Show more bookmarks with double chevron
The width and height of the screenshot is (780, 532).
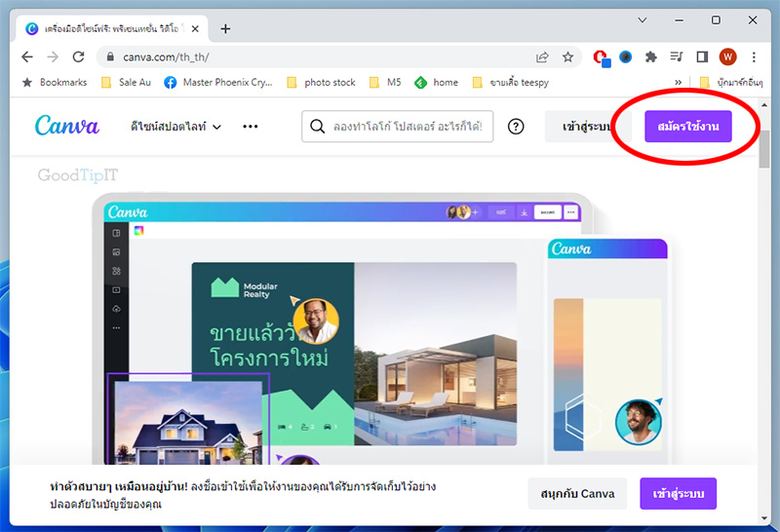click(678, 83)
